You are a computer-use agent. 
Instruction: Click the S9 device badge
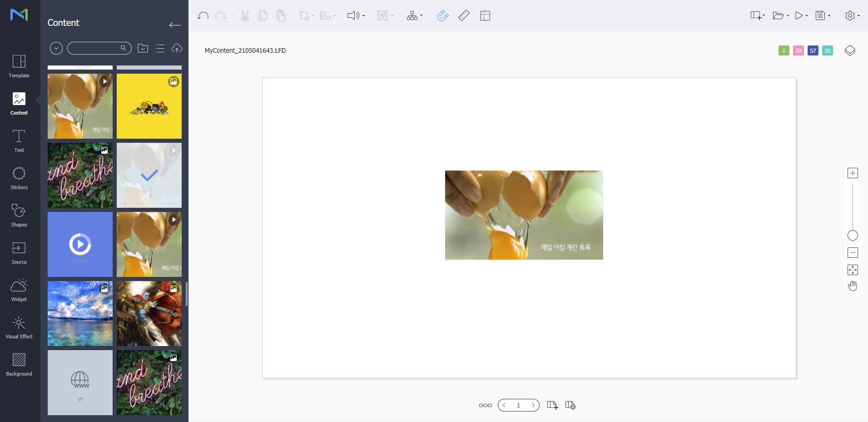[x=798, y=50]
